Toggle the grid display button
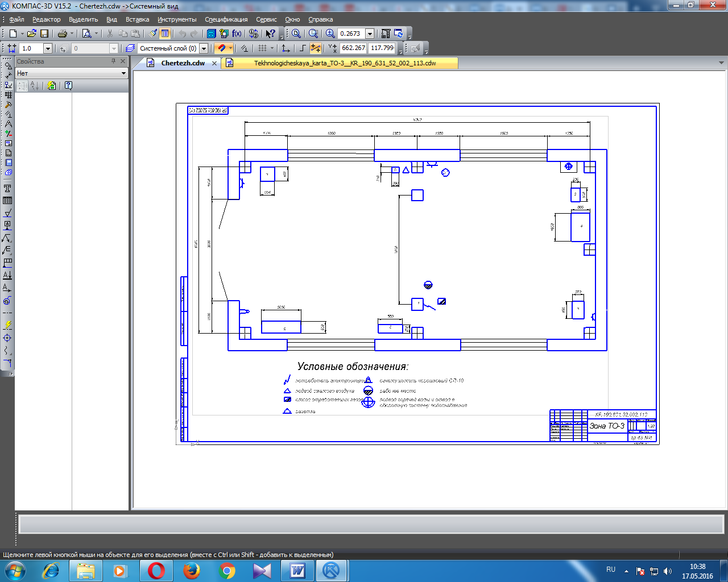The height and width of the screenshot is (582, 728). pos(262,48)
